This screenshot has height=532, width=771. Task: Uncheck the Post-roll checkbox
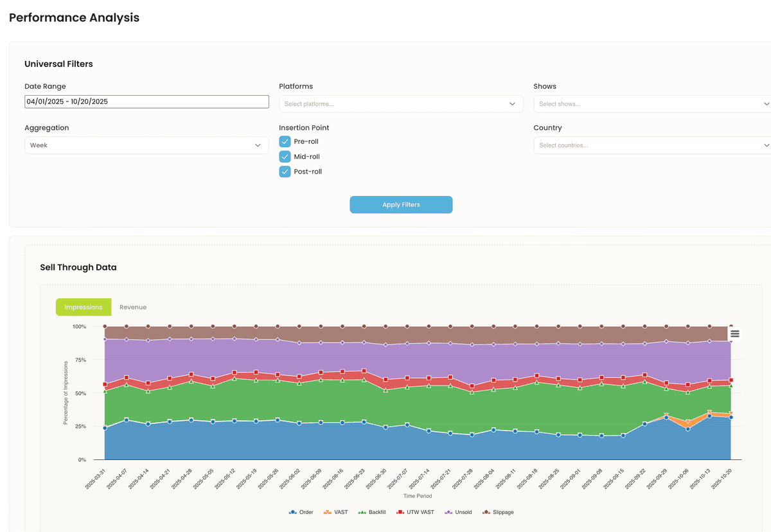285,172
